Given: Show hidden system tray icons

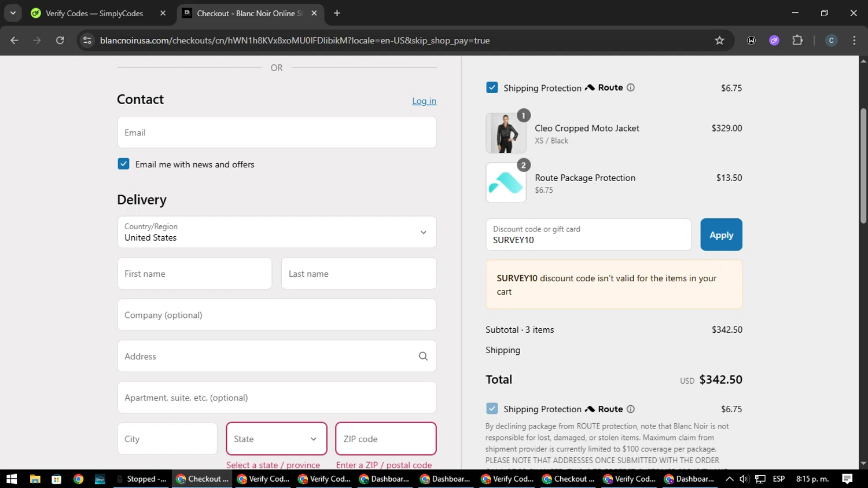Looking at the screenshot, I should (729, 479).
